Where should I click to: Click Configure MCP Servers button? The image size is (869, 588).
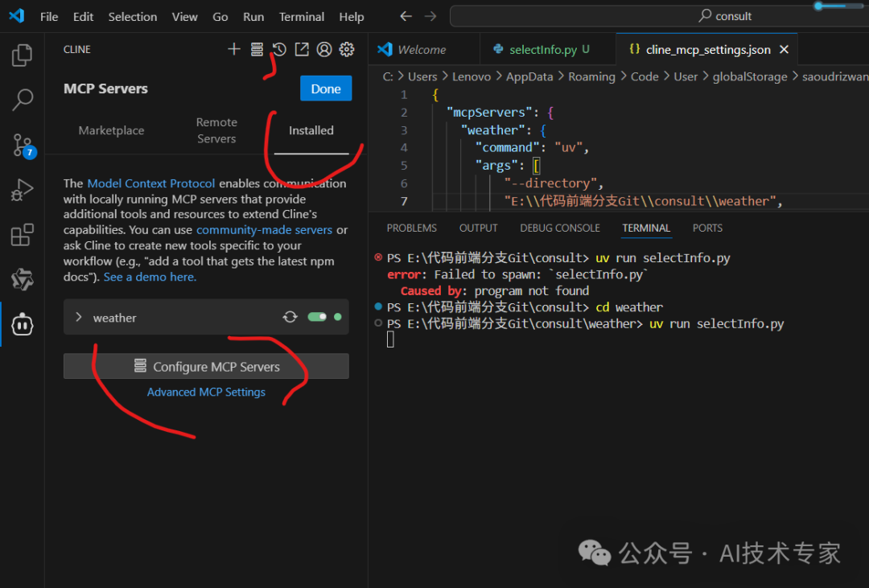206,366
